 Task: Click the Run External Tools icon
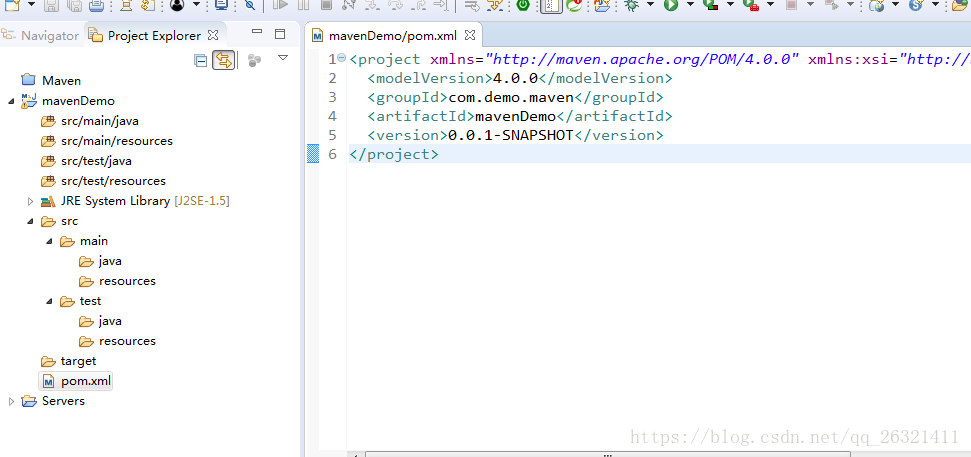click(x=751, y=5)
